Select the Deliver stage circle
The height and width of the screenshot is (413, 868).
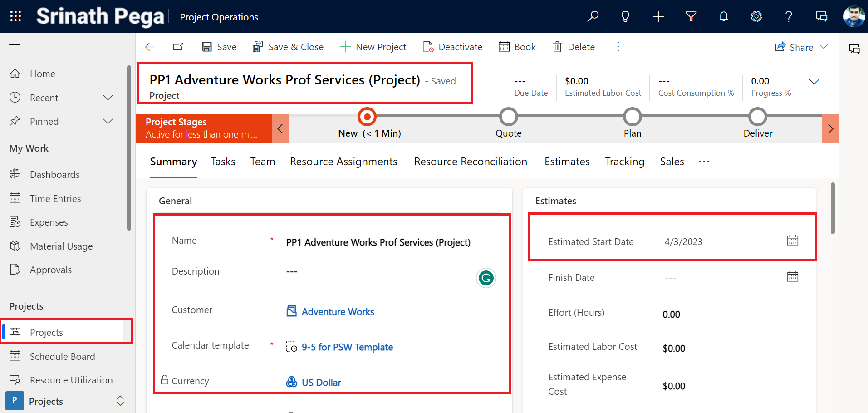pyautogui.click(x=757, y=117)
